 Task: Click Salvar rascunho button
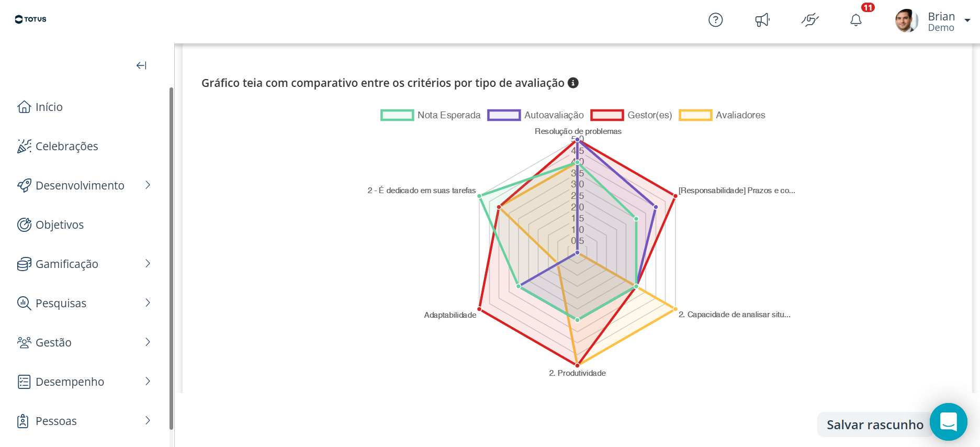pos(875,424)
